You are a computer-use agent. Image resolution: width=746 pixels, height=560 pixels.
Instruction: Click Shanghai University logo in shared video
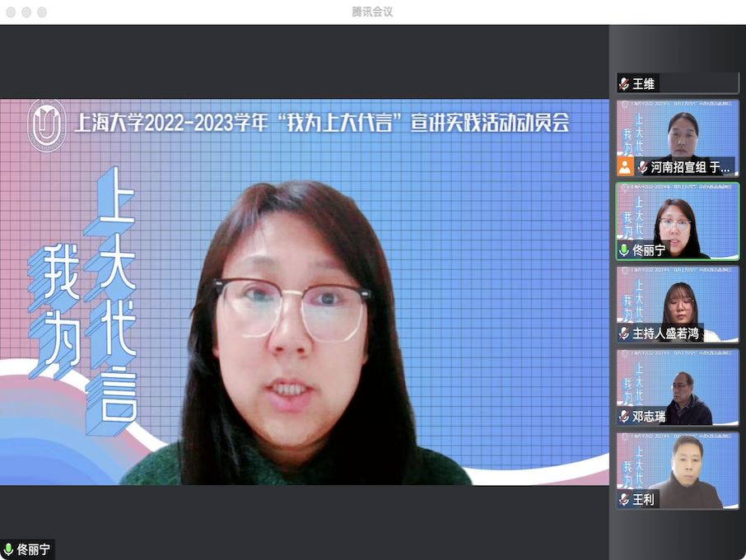click(46, 124)
